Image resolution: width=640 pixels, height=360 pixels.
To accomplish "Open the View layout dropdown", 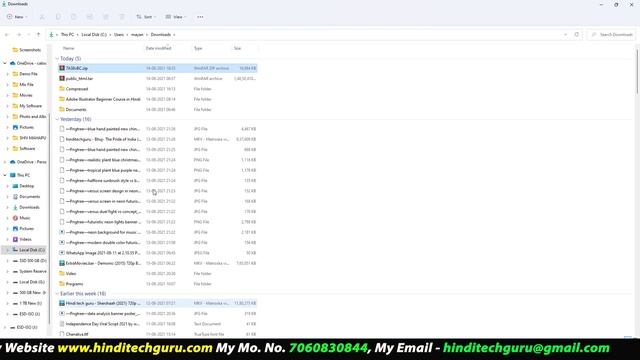I will (176, 17).
